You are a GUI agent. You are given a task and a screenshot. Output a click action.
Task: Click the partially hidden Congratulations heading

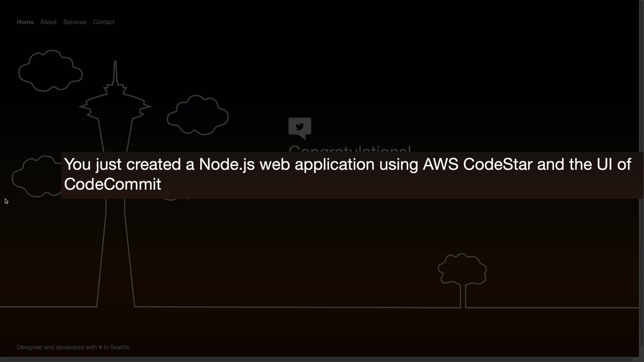pyautogui.click(x=350, y=149)
